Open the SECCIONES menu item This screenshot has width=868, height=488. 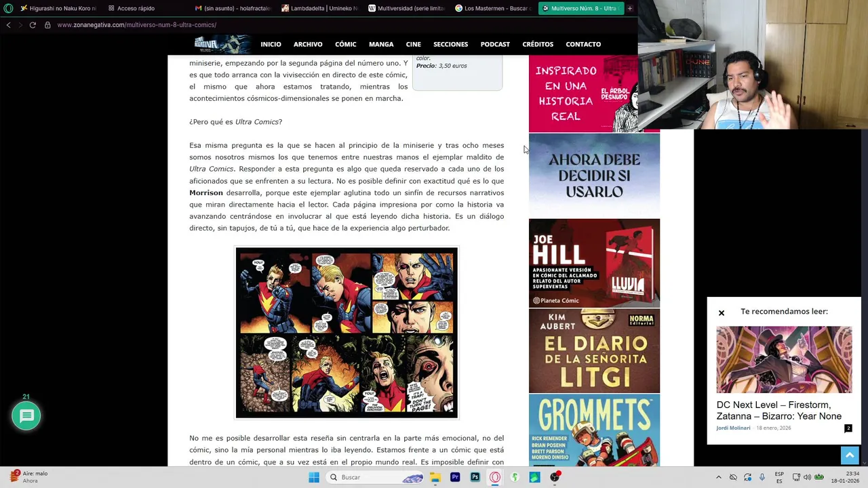coord(451,44)
